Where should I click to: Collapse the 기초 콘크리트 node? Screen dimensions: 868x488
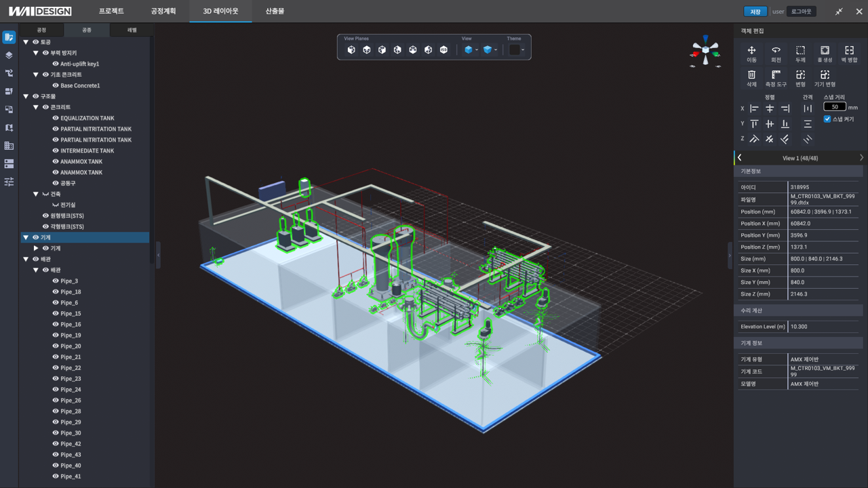[36, 75]
